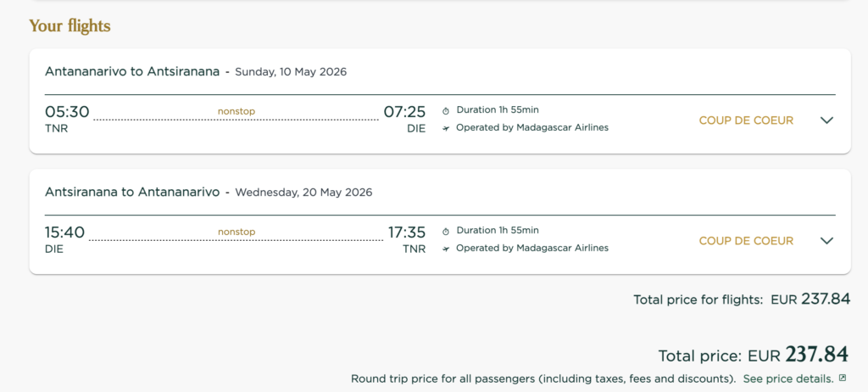Click the clock icon beside the outbound flight duration
This screenshot has width=868, height=392.
446,110
